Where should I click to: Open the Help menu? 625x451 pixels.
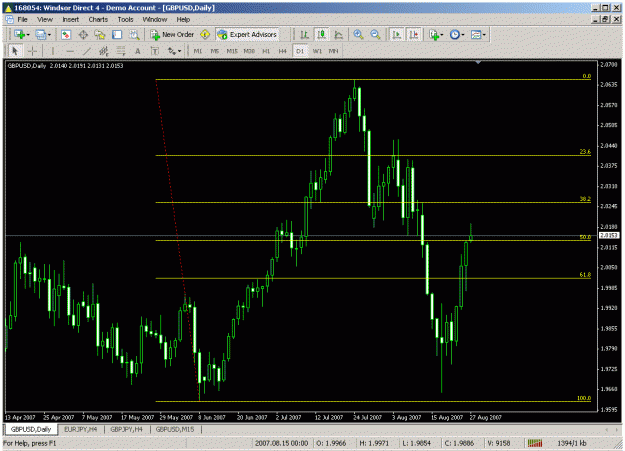point(183,20)
